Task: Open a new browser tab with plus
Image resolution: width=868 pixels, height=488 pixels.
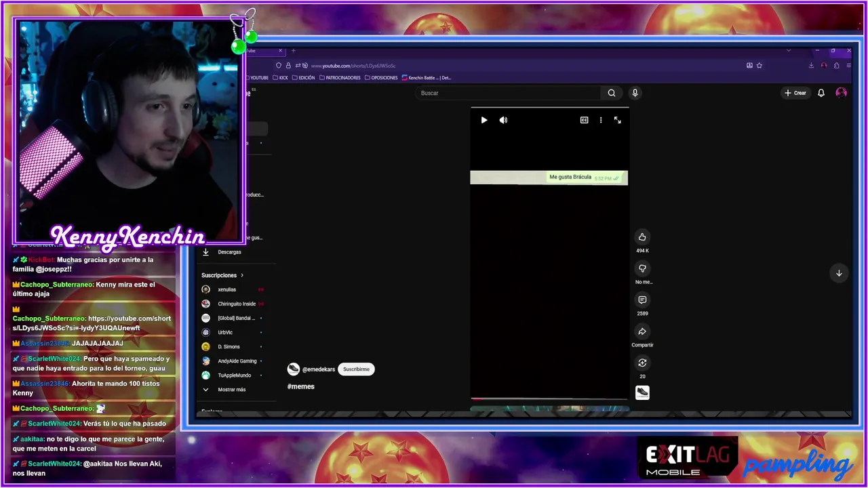Action: tap(294, 51)
